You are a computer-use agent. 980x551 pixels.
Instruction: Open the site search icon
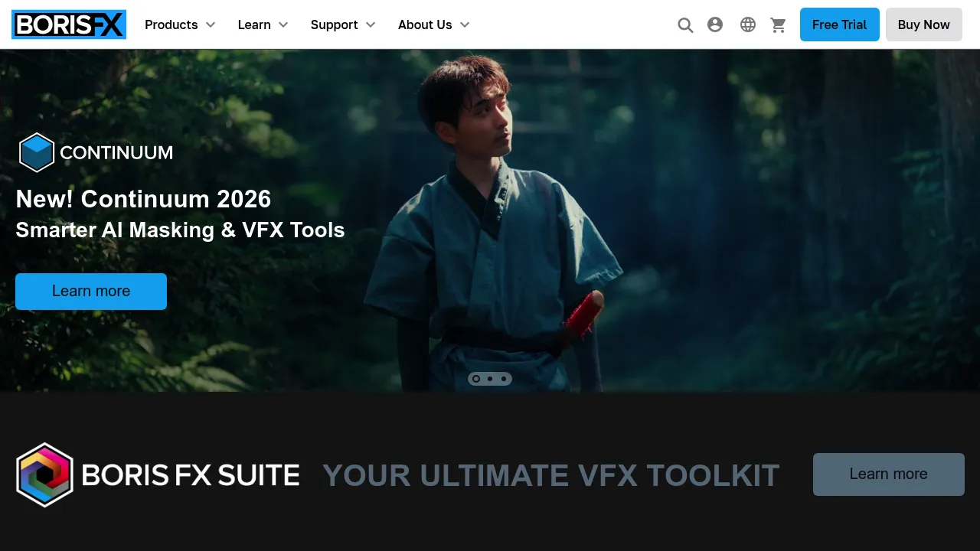tap(685, 25)
